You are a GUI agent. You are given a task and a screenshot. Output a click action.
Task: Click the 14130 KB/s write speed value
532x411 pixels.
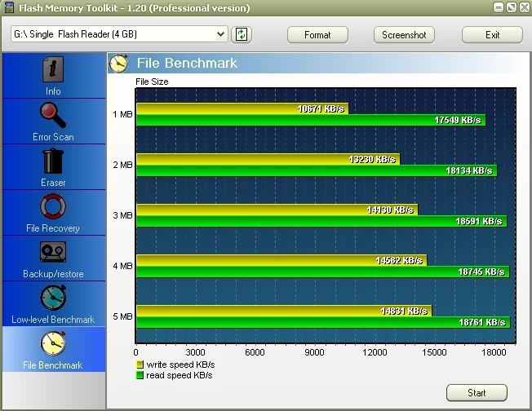point(390,210)
